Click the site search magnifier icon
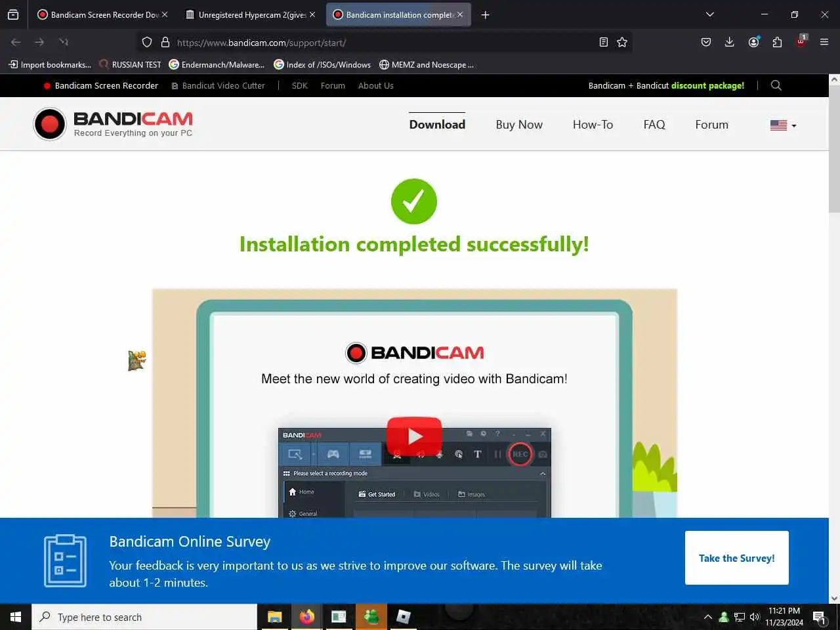 coord(776,85)
